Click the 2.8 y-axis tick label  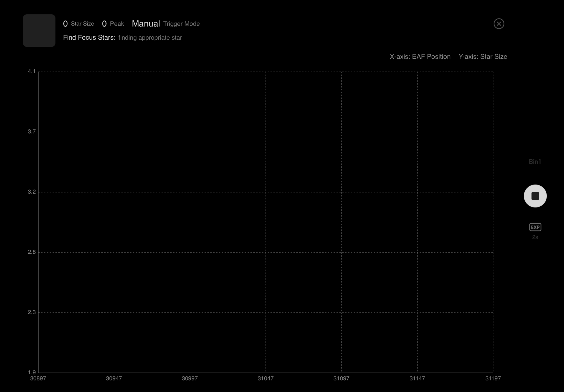[32, 252]
